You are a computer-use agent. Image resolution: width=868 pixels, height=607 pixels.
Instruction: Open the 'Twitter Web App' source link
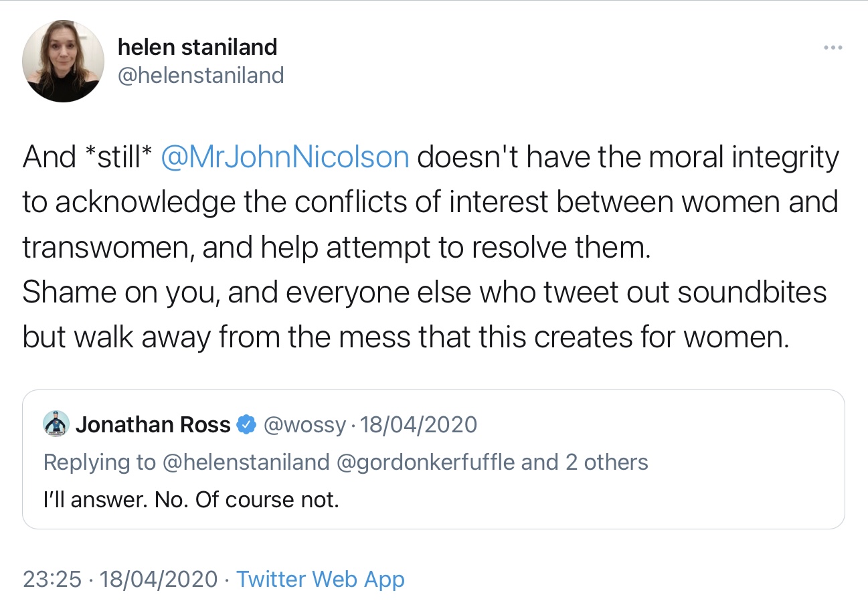[x=321, y=579]
